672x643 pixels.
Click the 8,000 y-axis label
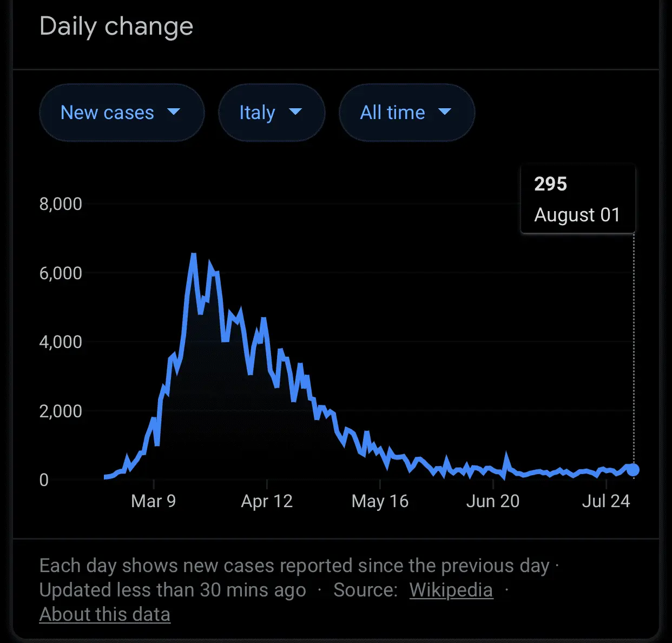pos(61,204)
